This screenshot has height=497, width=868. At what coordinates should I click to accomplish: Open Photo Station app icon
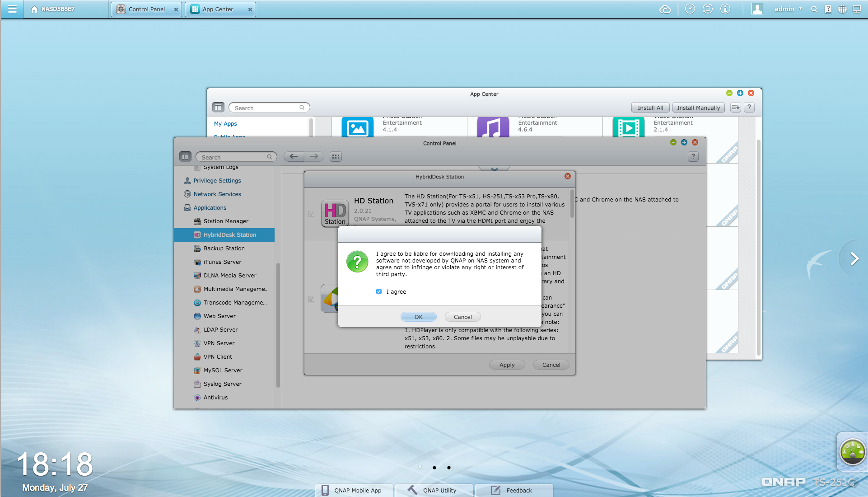[x=358, y=127]
